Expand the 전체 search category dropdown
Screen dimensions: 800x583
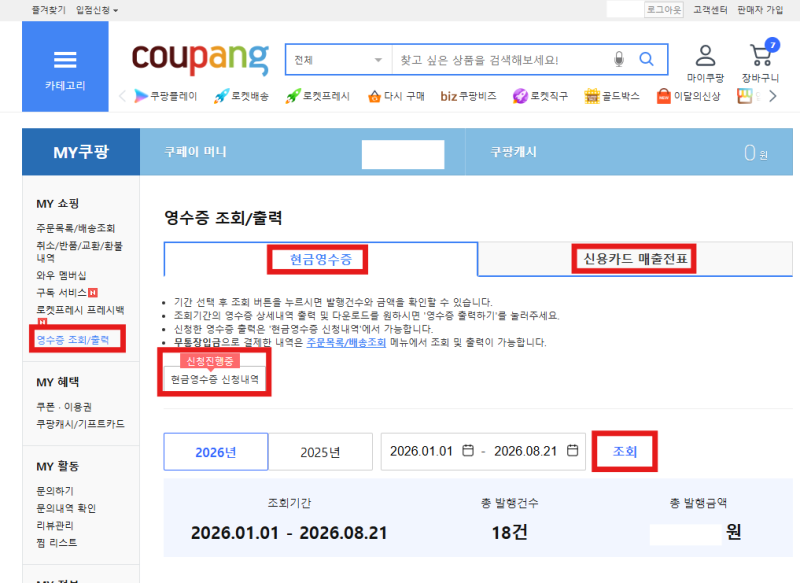pos(339,60)
